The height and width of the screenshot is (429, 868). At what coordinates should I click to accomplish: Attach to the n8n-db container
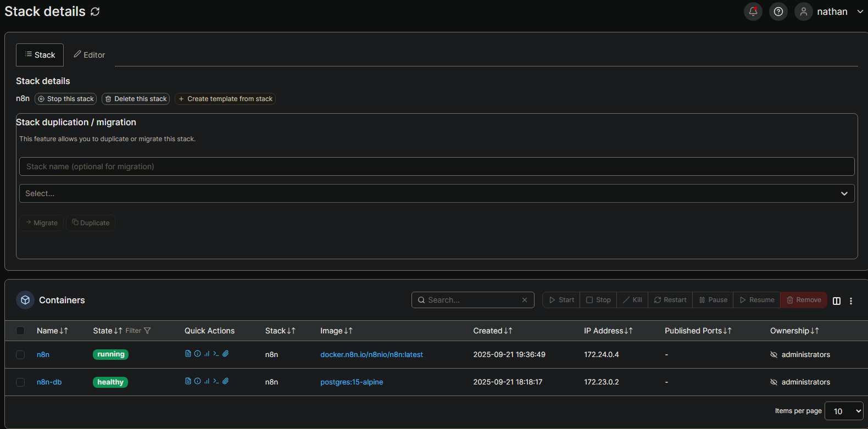pos(225,381)
